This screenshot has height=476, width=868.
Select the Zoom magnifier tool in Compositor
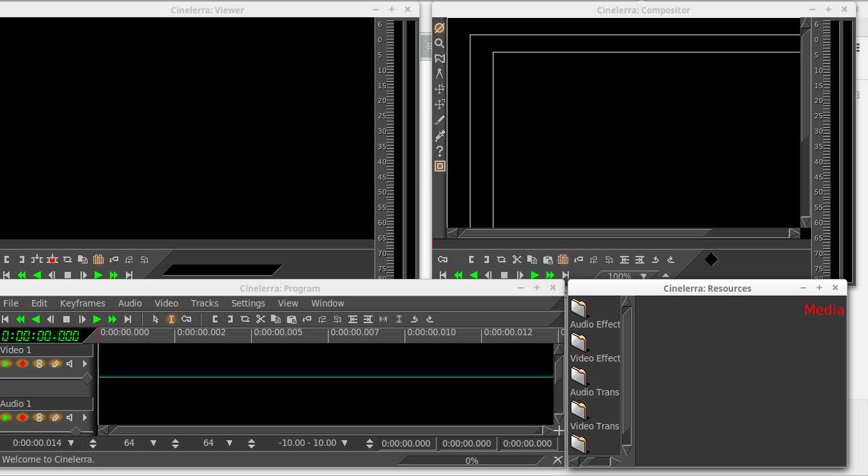click(x=439, y=44)
